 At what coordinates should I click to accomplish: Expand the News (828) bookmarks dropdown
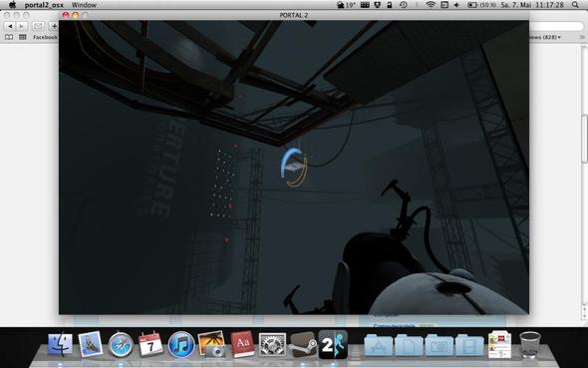point(545,37)
